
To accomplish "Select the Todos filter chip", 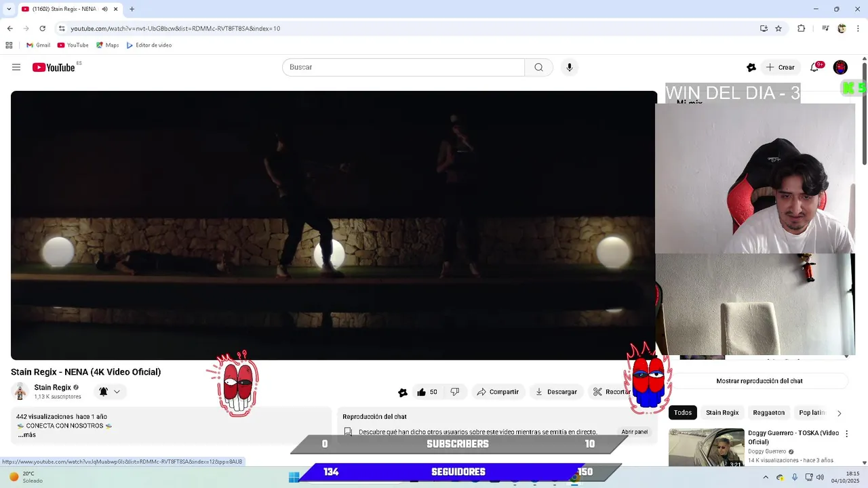I will 683,413.
